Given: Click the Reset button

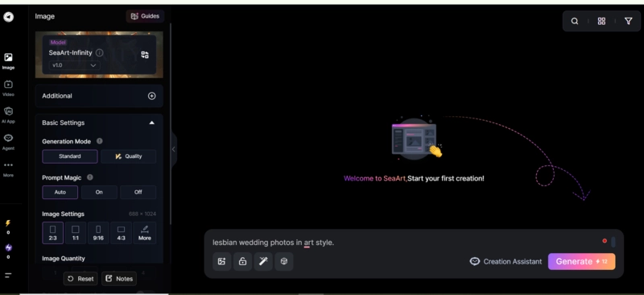Looking at the screenshot, I should point(80,279).
